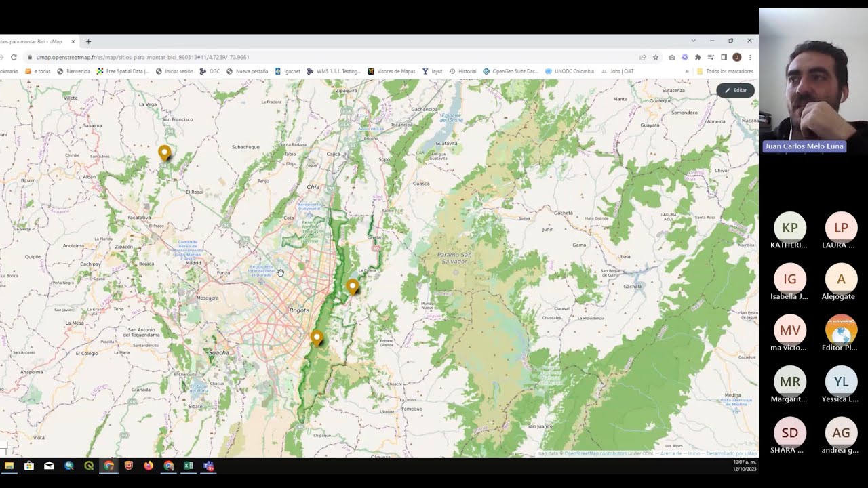
Task: Close the uMap browser tab
Action: click(x=73, y=41)
